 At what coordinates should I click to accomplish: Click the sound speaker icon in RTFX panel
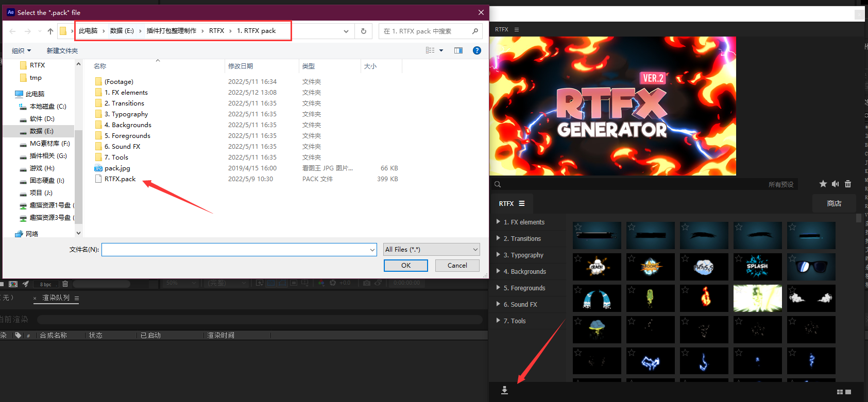coord(835,184)
